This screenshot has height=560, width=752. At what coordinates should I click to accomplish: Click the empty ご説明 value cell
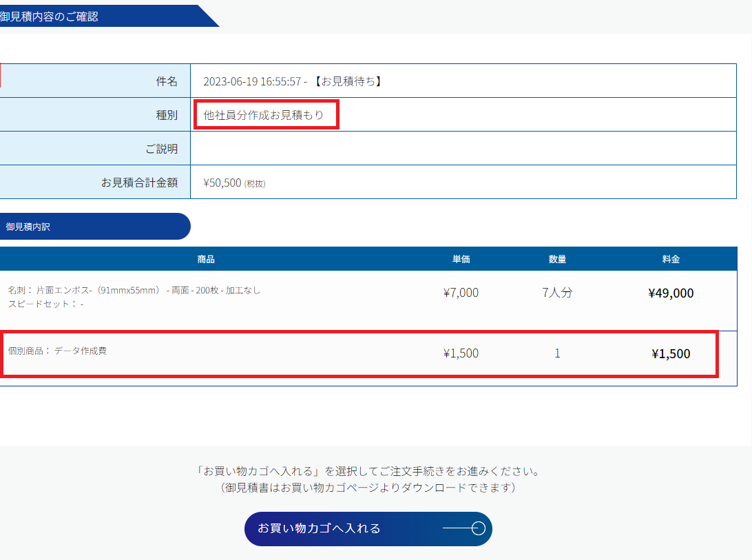point(463,149)
